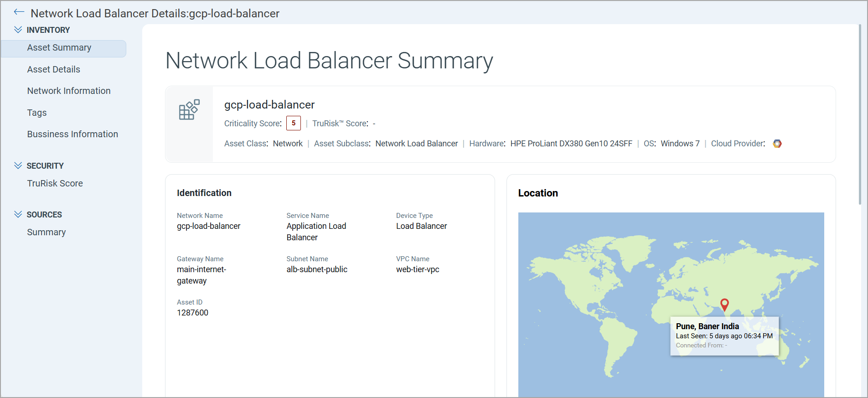Click the Criticality Score 5 badge
Viewport: 868px width, 398px height.
294,123
